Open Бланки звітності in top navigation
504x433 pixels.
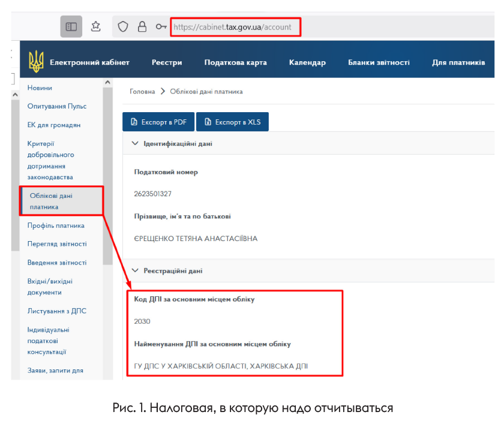coord(379,62)
